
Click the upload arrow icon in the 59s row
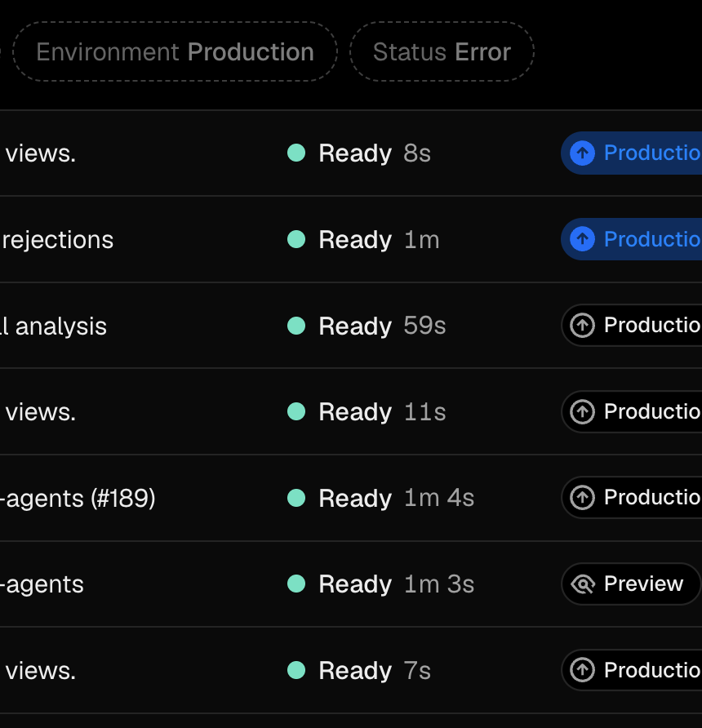(x=582, y=325)
